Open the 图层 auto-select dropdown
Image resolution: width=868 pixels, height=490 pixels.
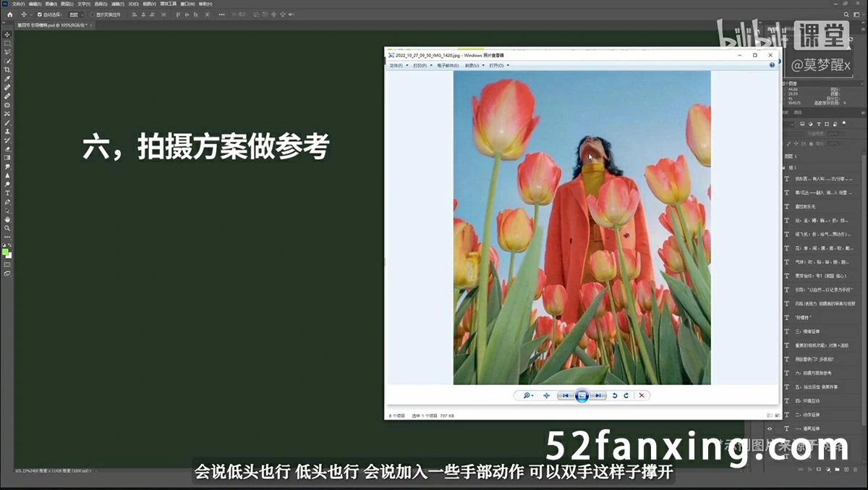pos(75,14)
